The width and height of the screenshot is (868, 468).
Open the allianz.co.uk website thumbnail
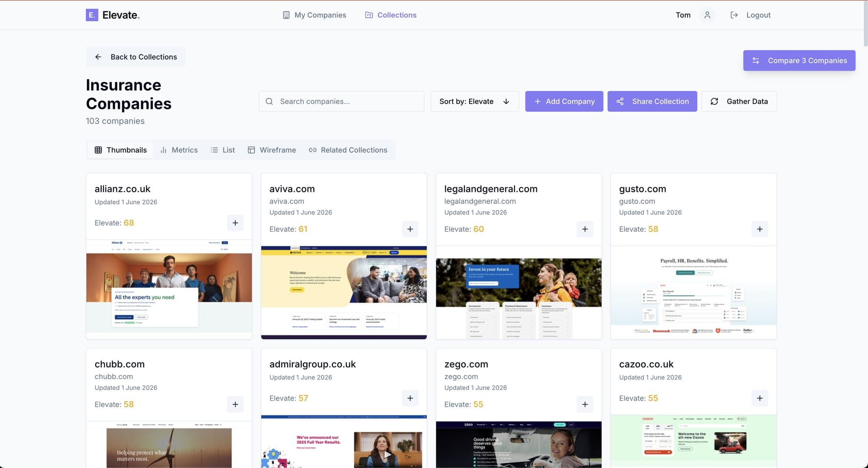tap(169, 289)
